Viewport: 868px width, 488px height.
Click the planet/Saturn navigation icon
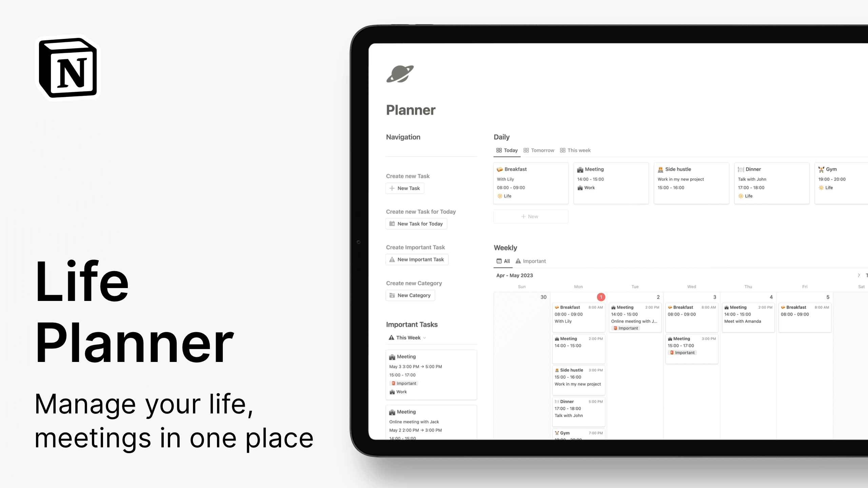[399, 74]
